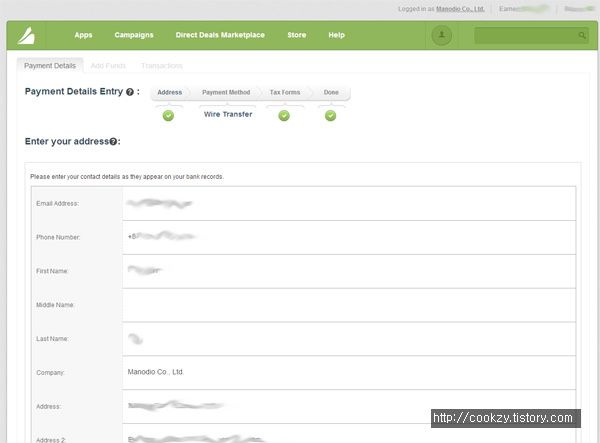Click the 'Logged in as' text
The height and width of the screenshot is (443, 600).
[x=416, y=9]
